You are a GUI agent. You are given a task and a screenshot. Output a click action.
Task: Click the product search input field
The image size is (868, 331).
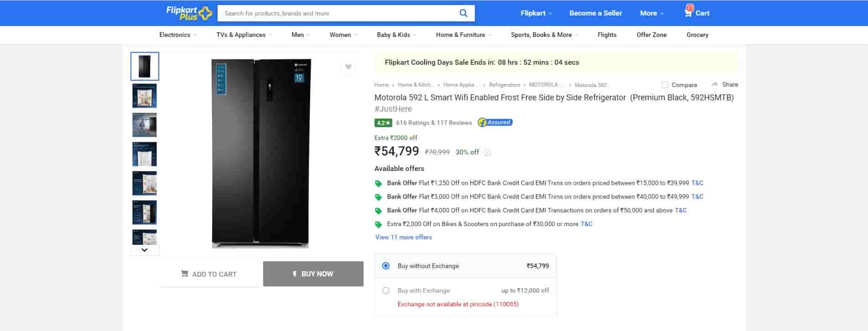(338, 13)
